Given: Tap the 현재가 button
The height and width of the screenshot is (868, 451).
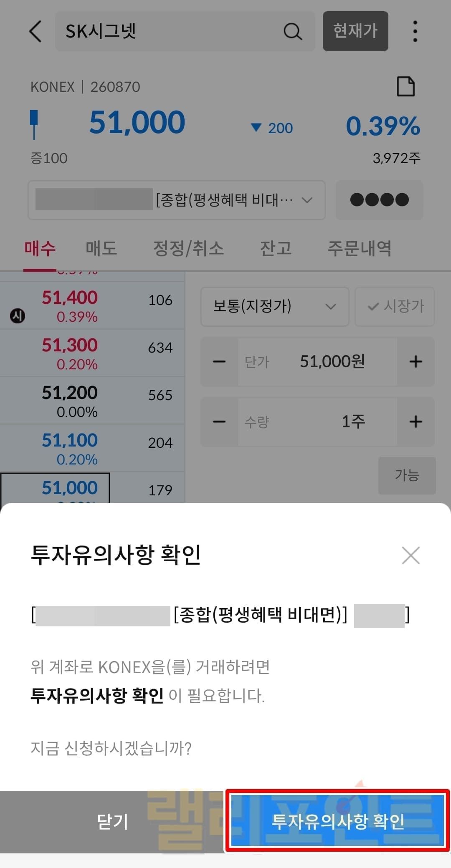Looking at the screenshot, I should click(x=355, y=31).
